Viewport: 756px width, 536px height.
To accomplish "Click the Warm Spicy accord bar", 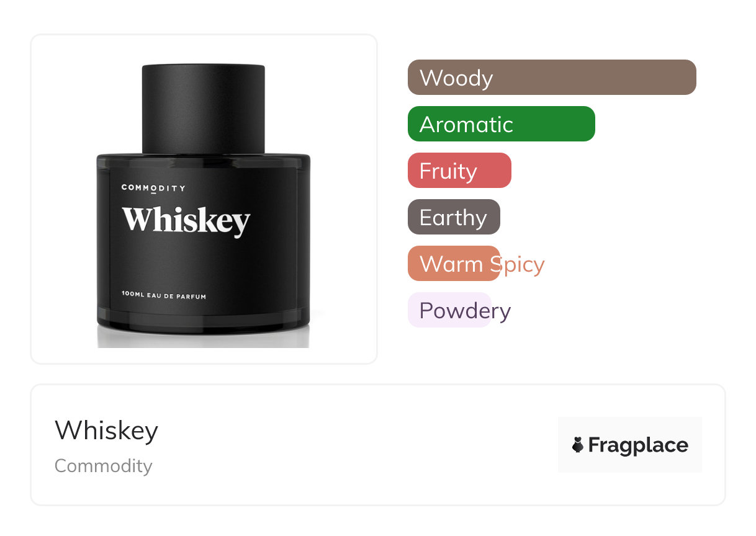I will point(454,264).
